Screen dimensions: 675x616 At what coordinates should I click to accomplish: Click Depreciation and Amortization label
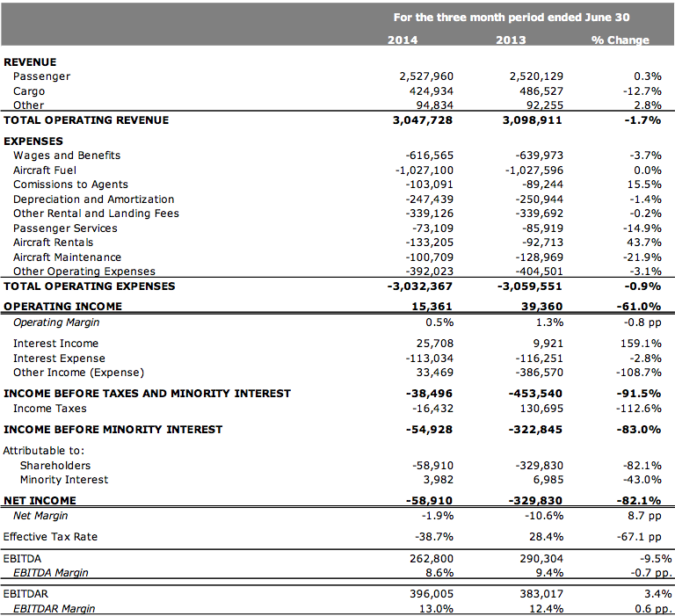[x=93, y=199]
